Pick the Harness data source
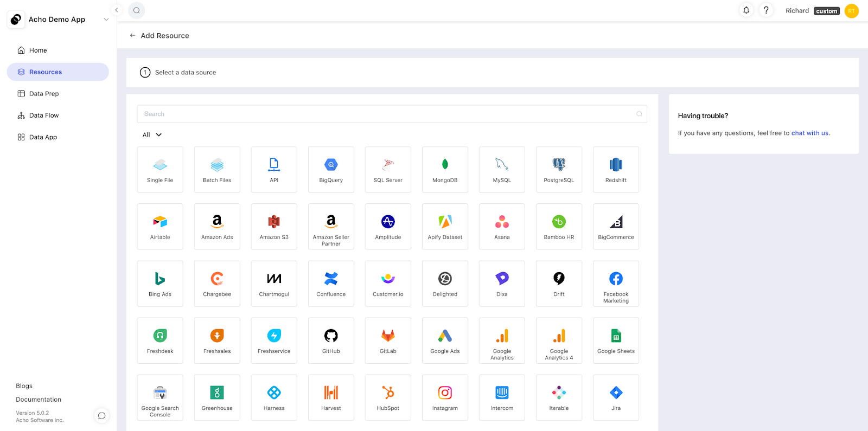868x431 pixels. pyautogui.click(x=274, y=397)
